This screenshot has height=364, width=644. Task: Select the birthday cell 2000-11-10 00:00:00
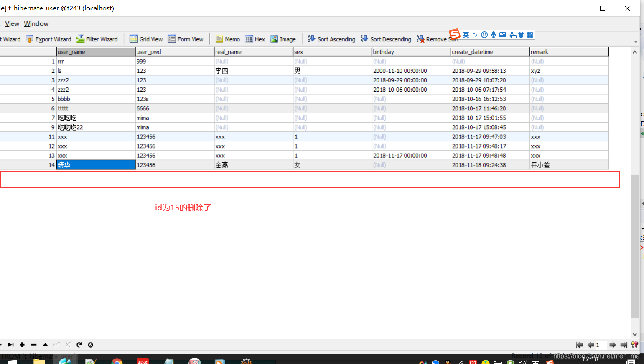coord(412,71)
